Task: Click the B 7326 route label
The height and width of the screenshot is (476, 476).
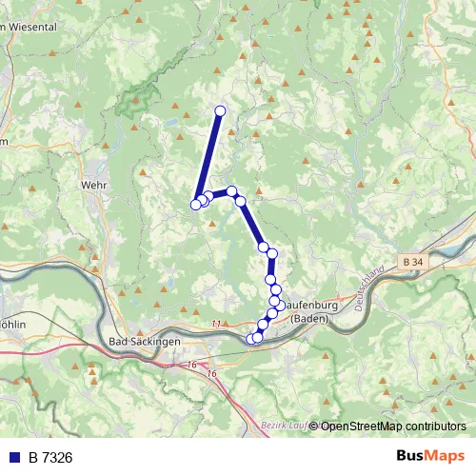Action: 50,458
